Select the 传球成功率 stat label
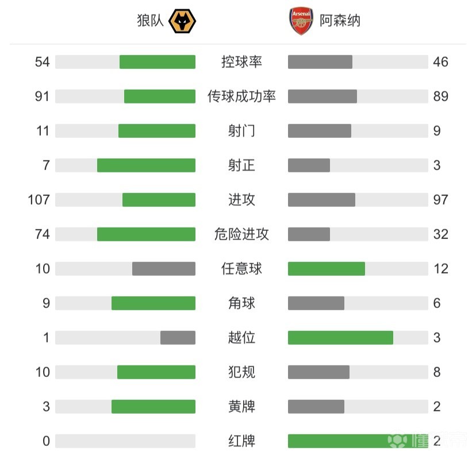The width and height of the screenshot is (476, 455). pos(241,97)
